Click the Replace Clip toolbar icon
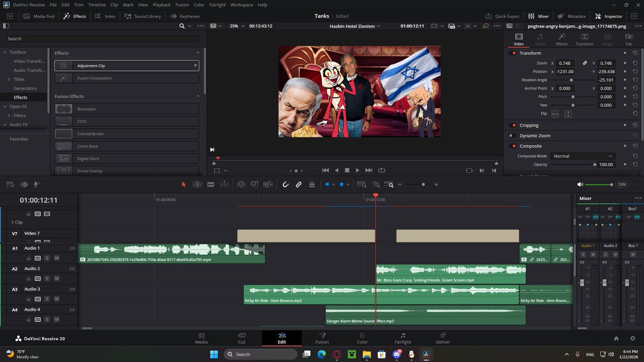The image size is (644, 362). point(268,184)
